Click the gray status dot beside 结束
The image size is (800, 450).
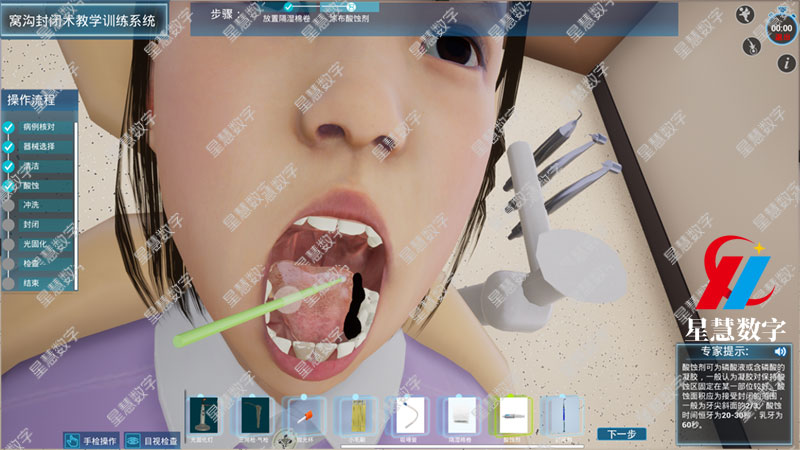[x=9, y=283]
